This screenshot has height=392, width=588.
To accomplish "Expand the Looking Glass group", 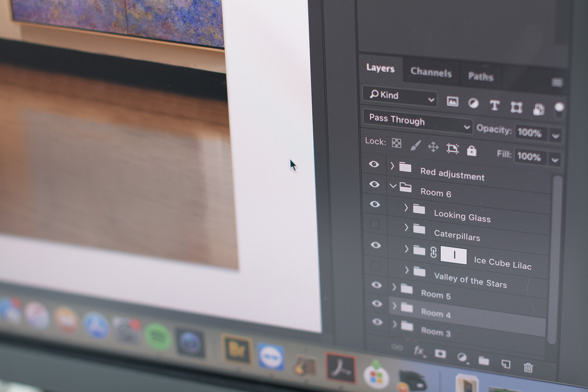I will [x=406, y=207].
